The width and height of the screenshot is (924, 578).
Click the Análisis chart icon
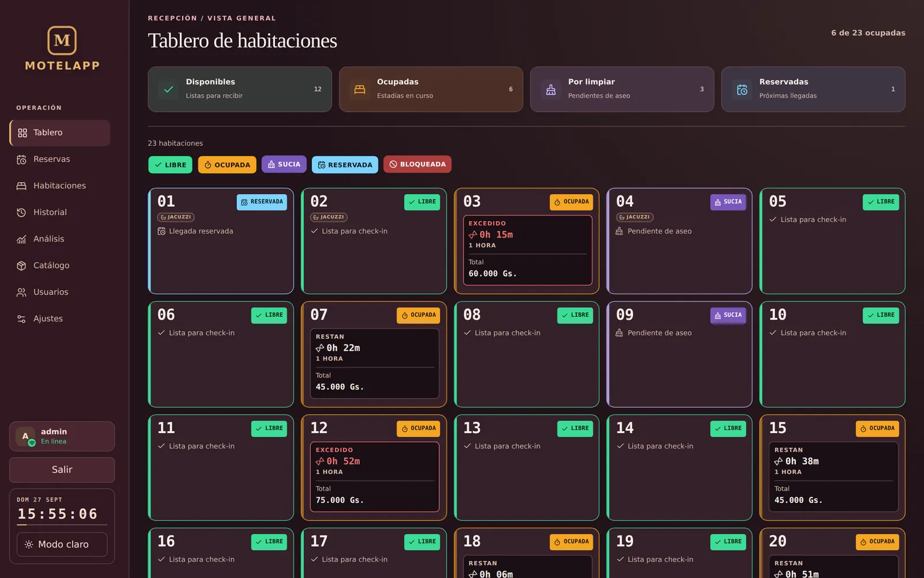click(x=21, y=239)
